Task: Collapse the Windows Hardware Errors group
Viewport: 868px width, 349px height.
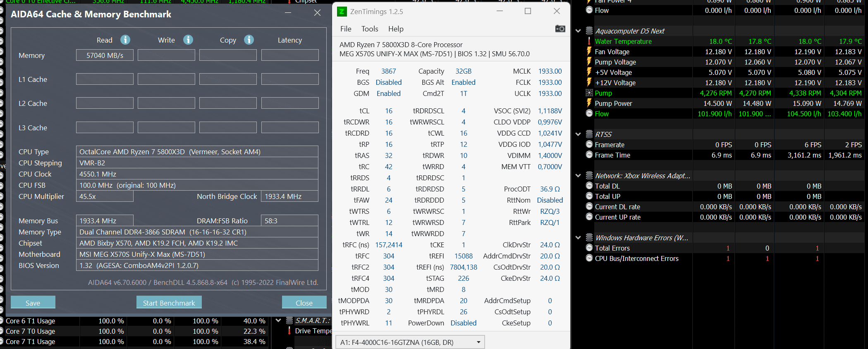Action: pos(578,237)
